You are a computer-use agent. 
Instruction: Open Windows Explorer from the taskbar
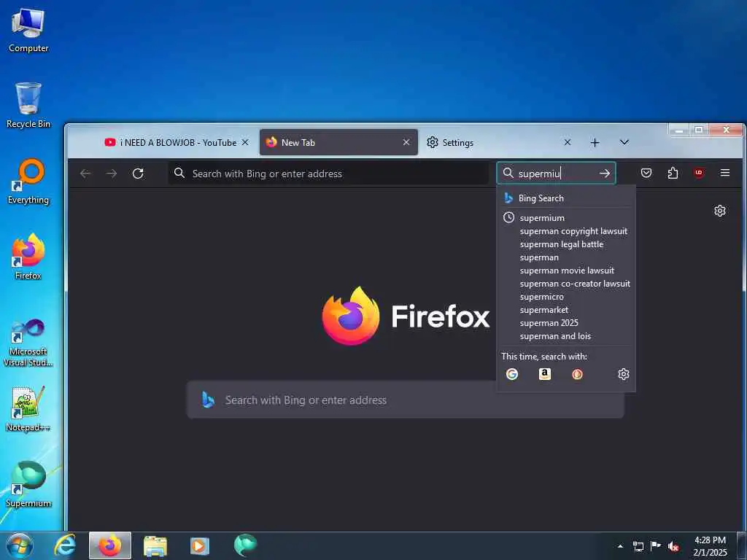point(155,545)
